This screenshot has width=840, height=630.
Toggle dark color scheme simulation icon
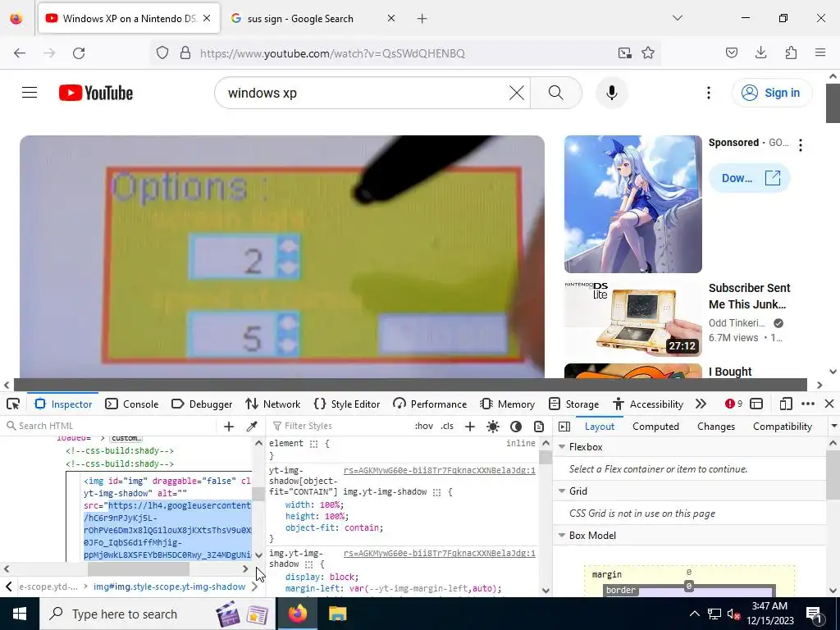click(516, 427)
